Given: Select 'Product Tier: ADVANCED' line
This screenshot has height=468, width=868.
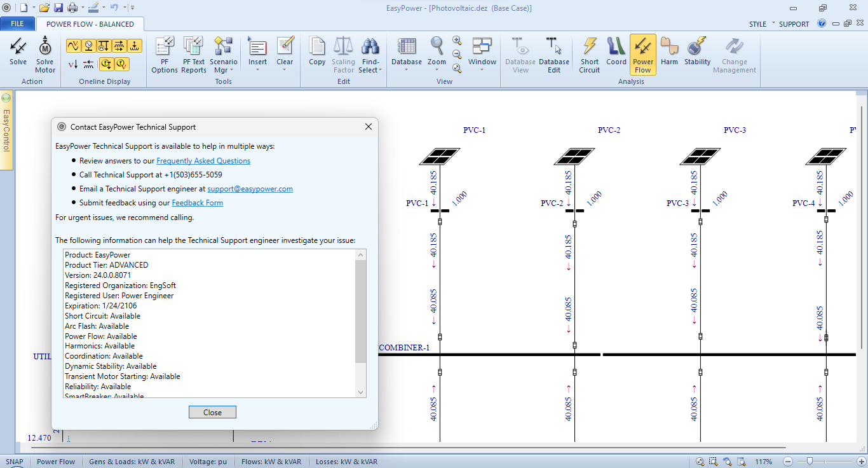Looking at the screenshot, I should click(x=106, y=265).
